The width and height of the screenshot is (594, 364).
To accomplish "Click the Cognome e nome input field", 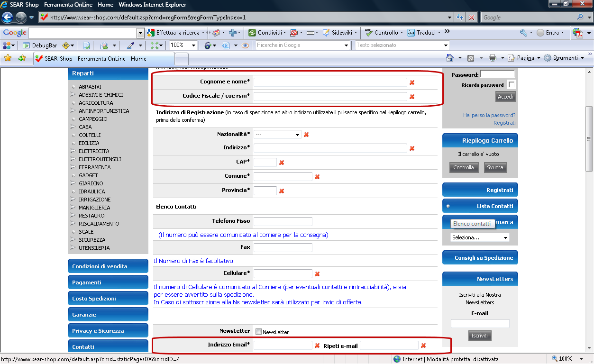I will [330, 82].
